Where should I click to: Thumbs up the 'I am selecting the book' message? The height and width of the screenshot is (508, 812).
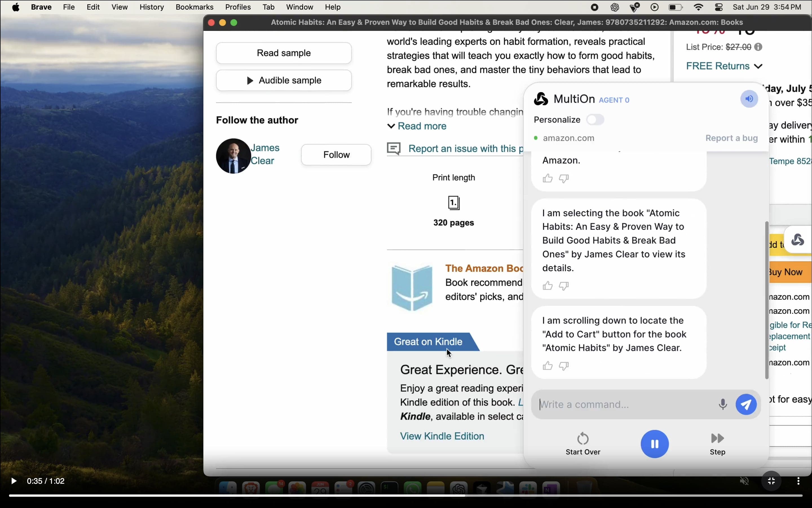click(547, 286)
